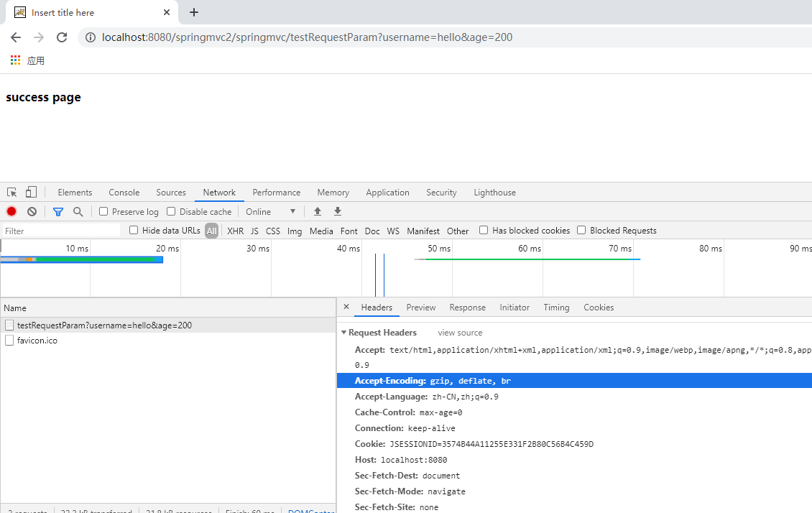Open the apps grid bookmark icon
The image size is (812, 513).
point(16,60)
